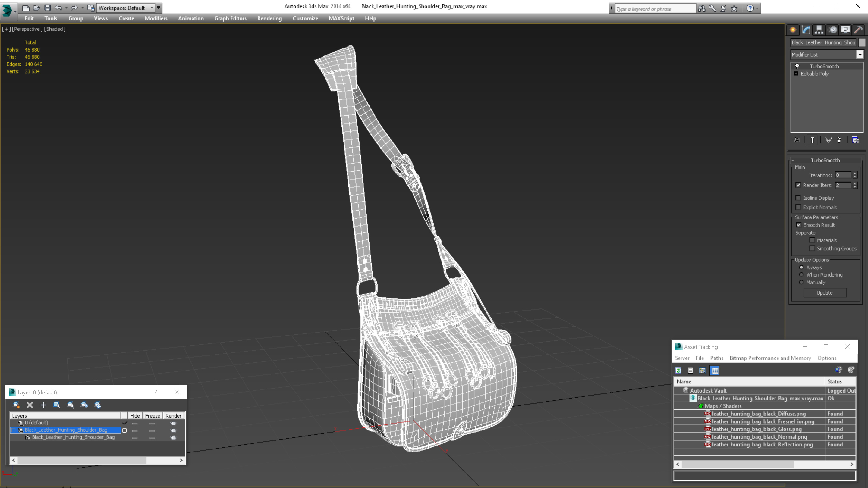This screenshot has width=868, height=488.
Task: Click the New Scene icon in quick access toolbar
Action: click(x=26, y=8)
